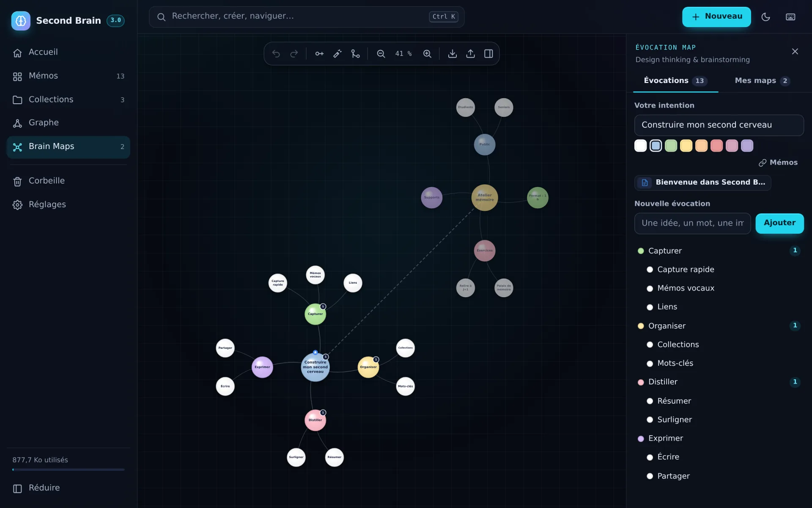The width and height of the screenshot is (812, 508).
Task: Select Exprimer in the evocation list
Action: pos(719,439)
